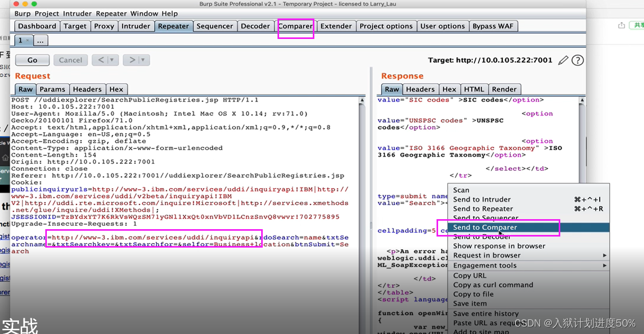Go to previous request with < button

[100, 60]
